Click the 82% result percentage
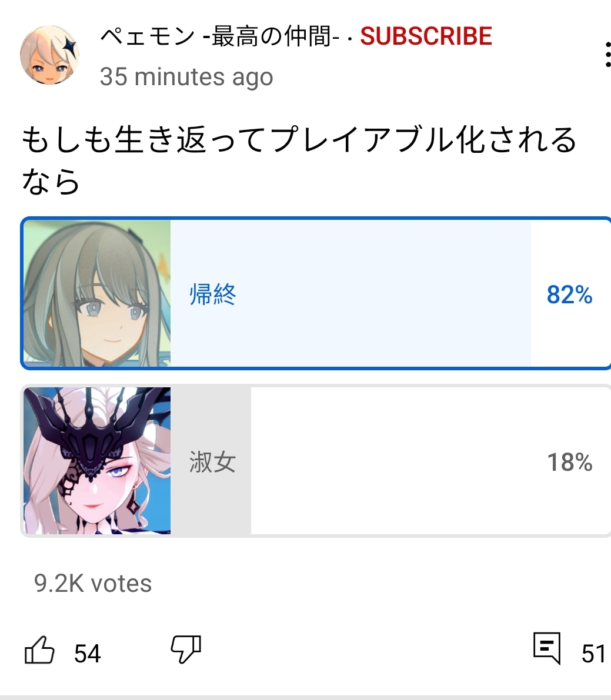 (569, 294)
